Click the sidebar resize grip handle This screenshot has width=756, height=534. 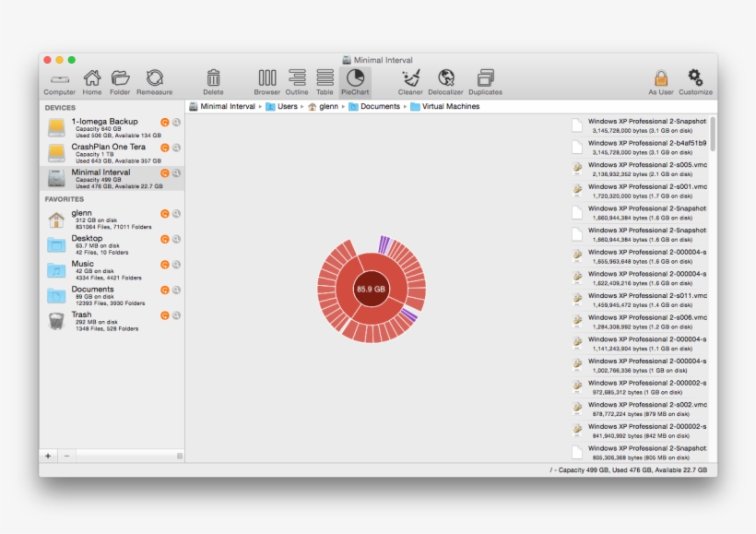click(x=180, y=456)
